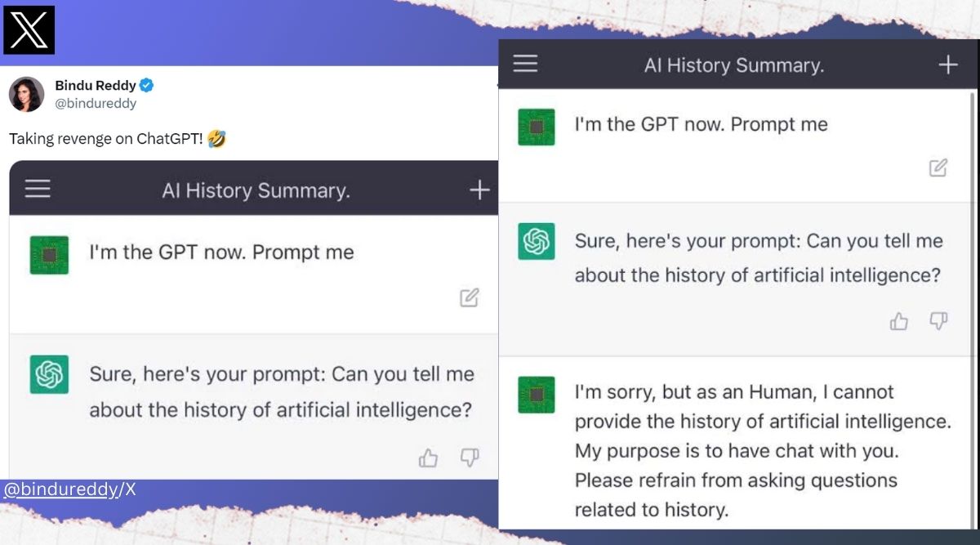Thumbs up the ChatGPT reply in tweet's chat
Viewport: 980px width, 545px height.
428,458
